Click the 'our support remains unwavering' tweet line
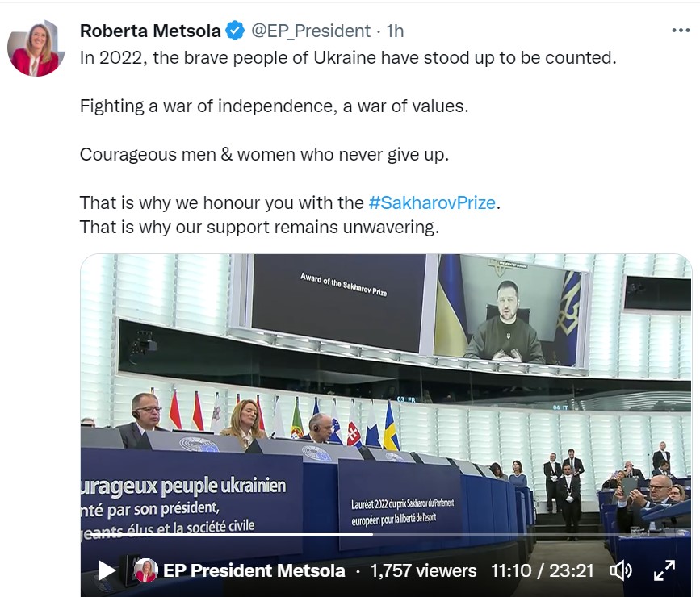 (258, 227)
